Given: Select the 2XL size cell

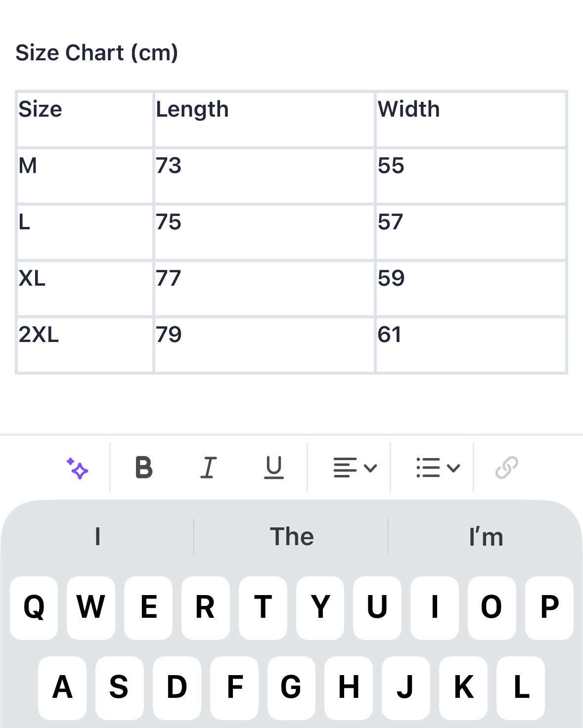Looking at the screenshot, I should click(85, 344).
